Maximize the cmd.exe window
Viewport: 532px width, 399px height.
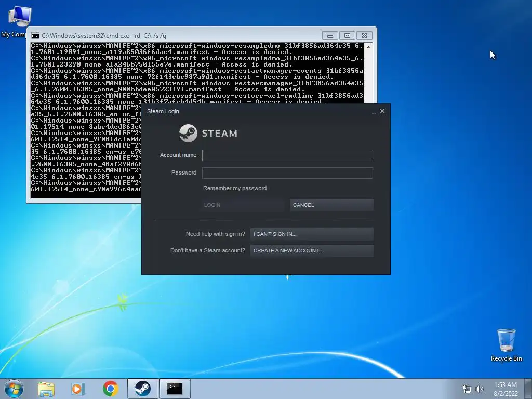pyautogui.click(x=347, y=36)
